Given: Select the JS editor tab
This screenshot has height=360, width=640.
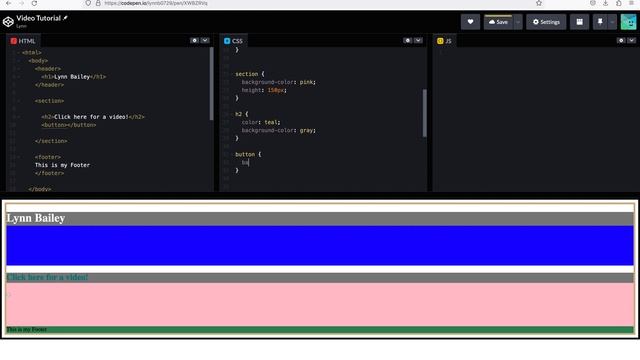Looking at the screenshot, I should click(x=444, y=41).
